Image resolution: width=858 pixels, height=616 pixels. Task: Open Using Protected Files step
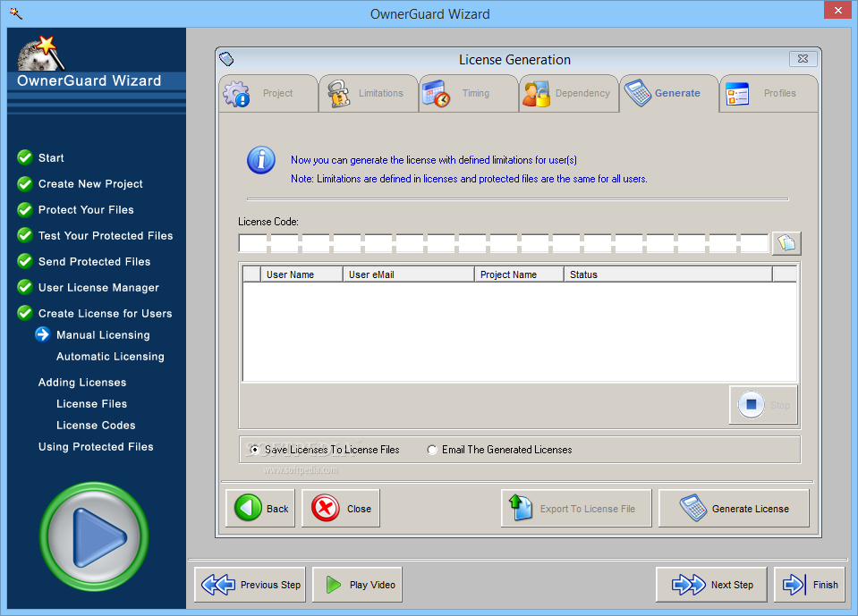point(96,447)
